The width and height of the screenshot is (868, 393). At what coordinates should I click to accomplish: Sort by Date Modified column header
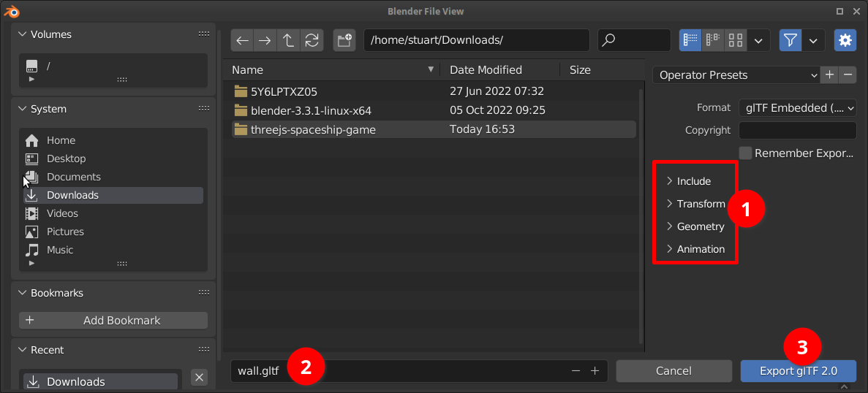(x=500, y=69)
